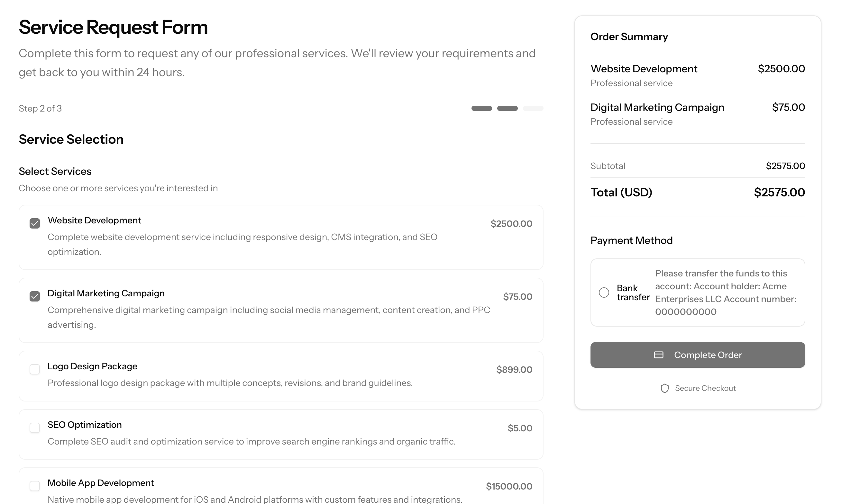Click the Website Development service title
This screenshot has height=504, width=842.
click(x=95, y=221)
